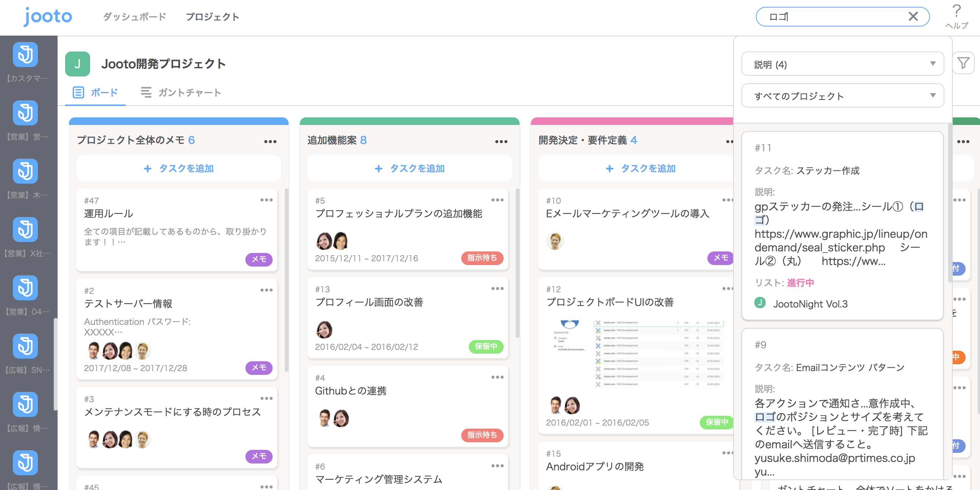
Task: Open the 【営業】04… project icon
Action: click(x=25, y=288)
